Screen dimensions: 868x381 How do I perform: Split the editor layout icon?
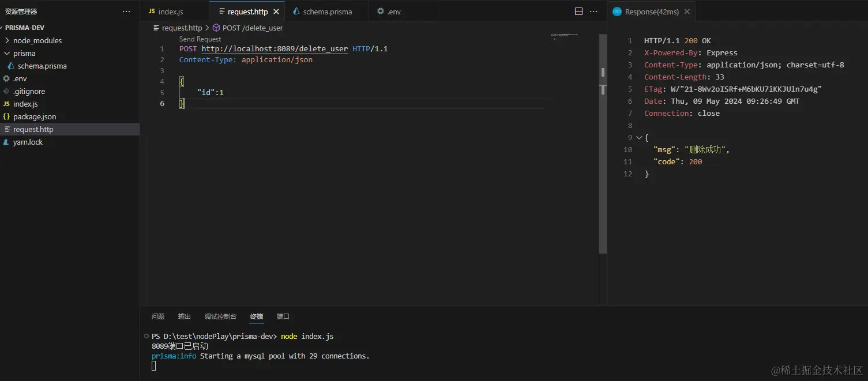coord(579,12)
